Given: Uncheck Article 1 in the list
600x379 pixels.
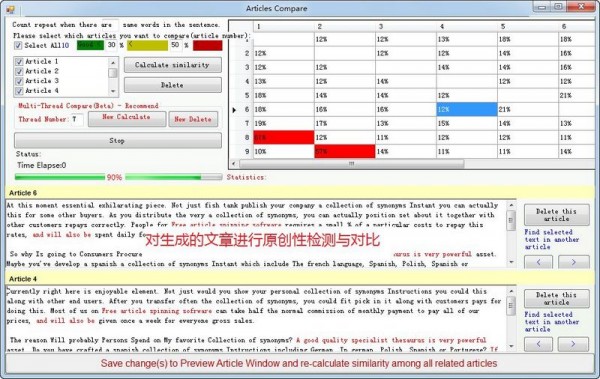Looking at the screenshot, I should 19,62.
